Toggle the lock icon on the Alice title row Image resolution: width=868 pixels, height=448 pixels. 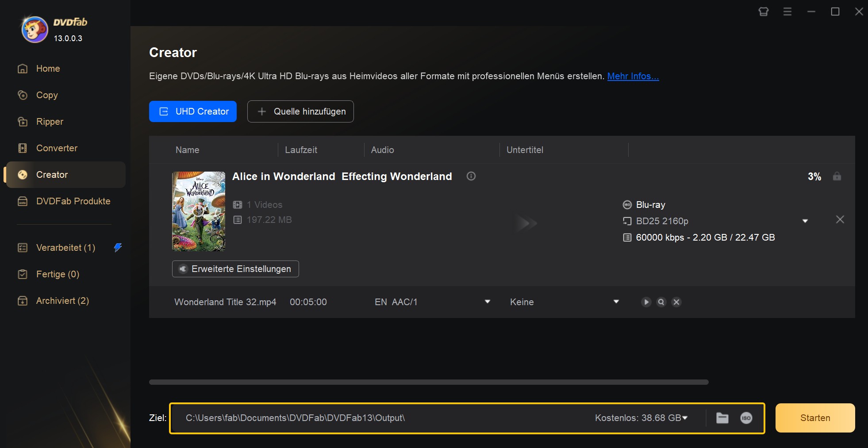click(x=837, y=176)
